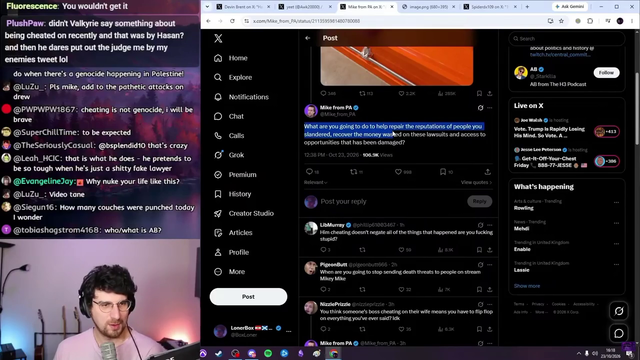The image size is (640, 360).
Task: Like NizzlePrizzle's reply
Action: point(401,329)
